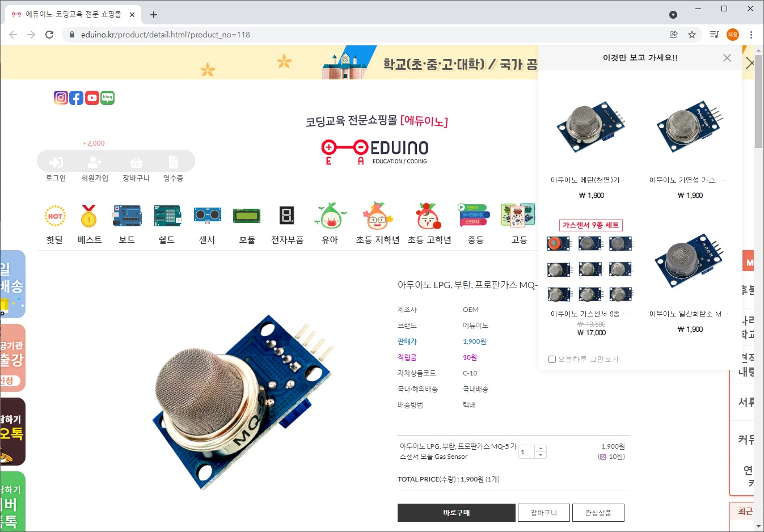
Task: Open the browser reading list icon
Action: tap(714, 35)
